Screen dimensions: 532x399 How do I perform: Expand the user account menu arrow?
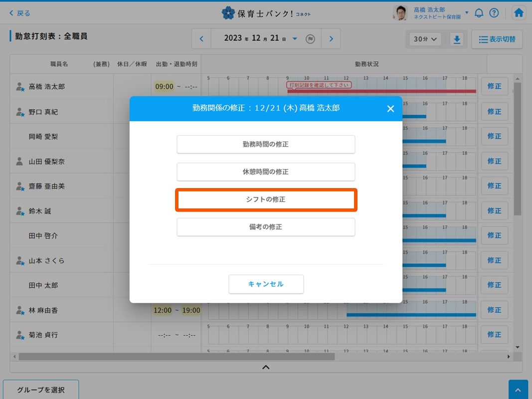(467, 13)
